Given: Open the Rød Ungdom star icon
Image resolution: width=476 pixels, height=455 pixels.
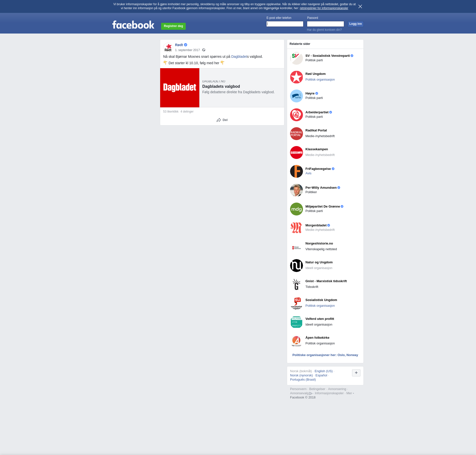Looking at the screenshot, I should (x=297, y=77).
